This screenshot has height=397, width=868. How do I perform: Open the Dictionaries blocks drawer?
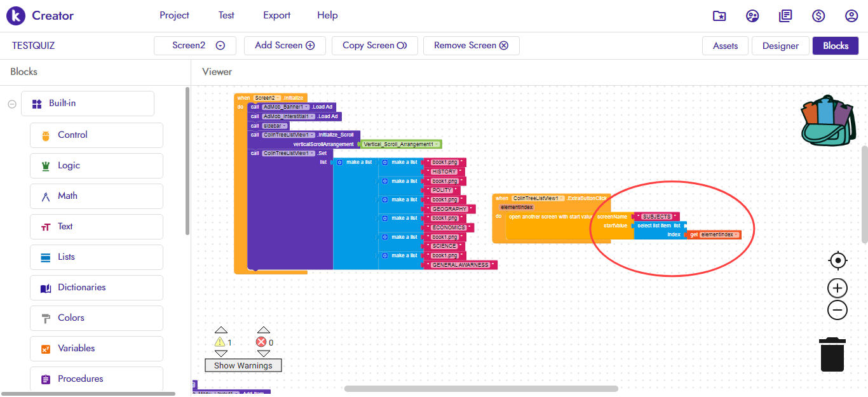(97, 288)
